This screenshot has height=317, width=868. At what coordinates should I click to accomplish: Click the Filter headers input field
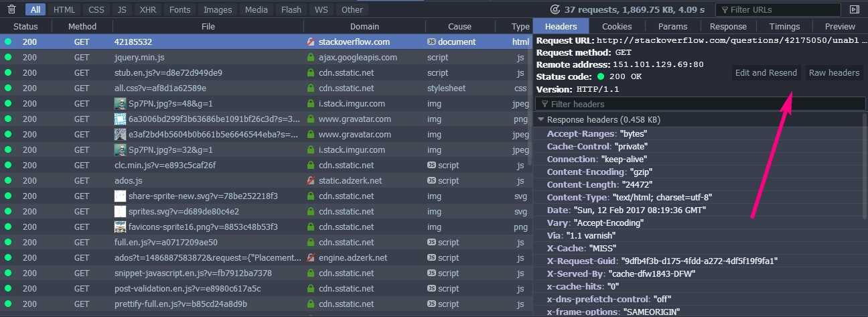(x=701, y=104)
